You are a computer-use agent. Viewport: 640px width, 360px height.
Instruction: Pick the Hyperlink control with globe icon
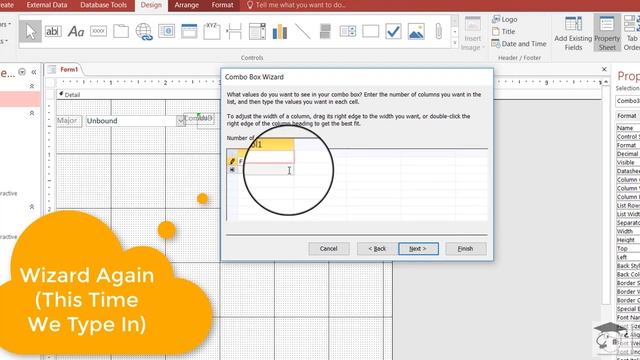144,31
